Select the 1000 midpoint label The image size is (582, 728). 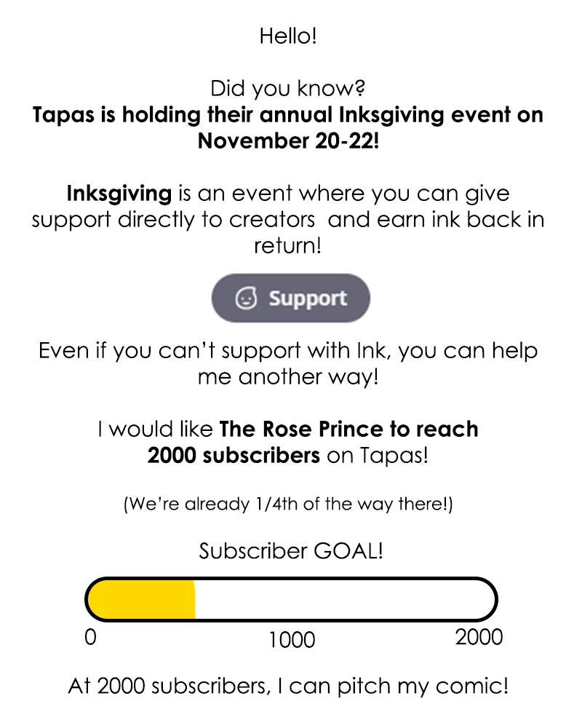[292, 640]
